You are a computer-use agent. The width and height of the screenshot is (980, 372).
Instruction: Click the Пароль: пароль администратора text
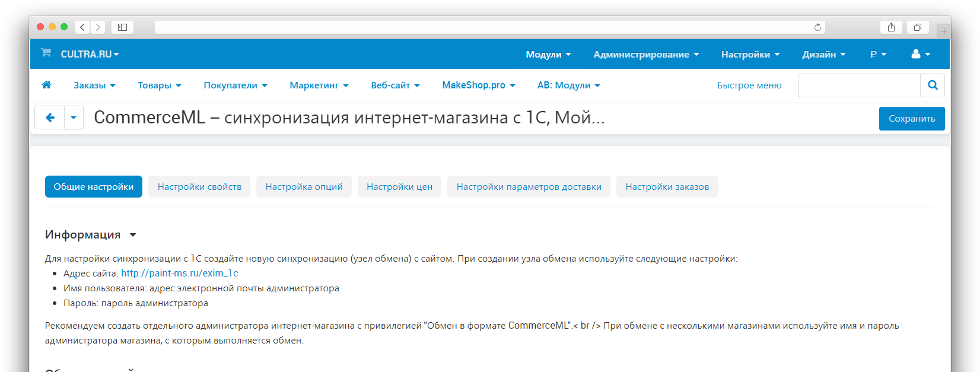coord(136,303)
